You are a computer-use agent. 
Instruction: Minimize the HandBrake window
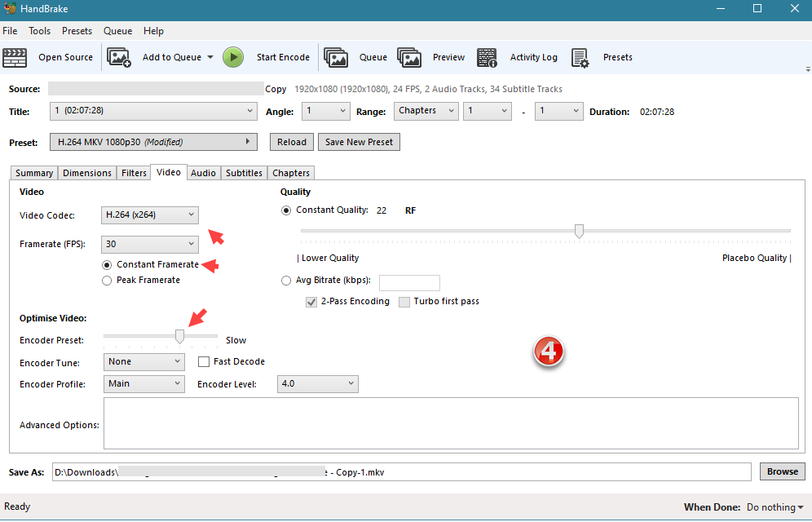[x=719, y=8]
